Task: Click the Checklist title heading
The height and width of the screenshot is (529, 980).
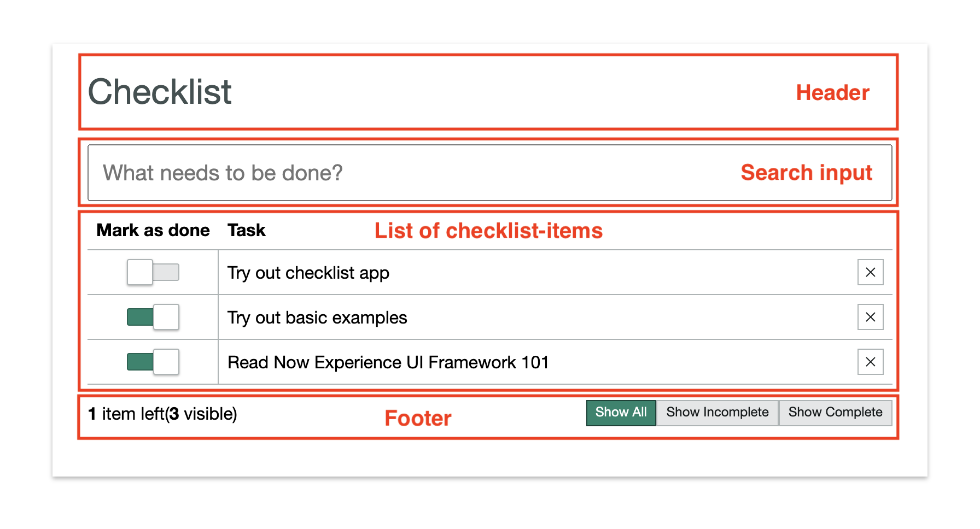Action: (160, 91)
